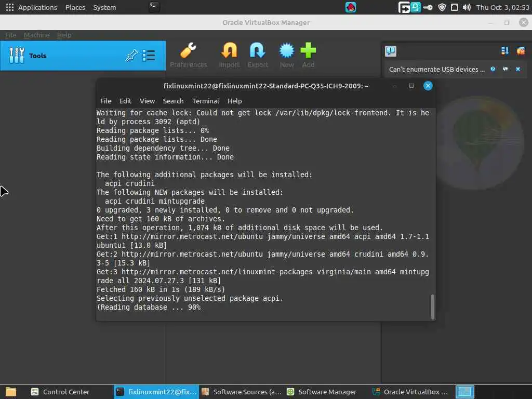Click the workspace switcher in taskbar
Viewport: 532px width, 399px height.
(x=464, y=392)
